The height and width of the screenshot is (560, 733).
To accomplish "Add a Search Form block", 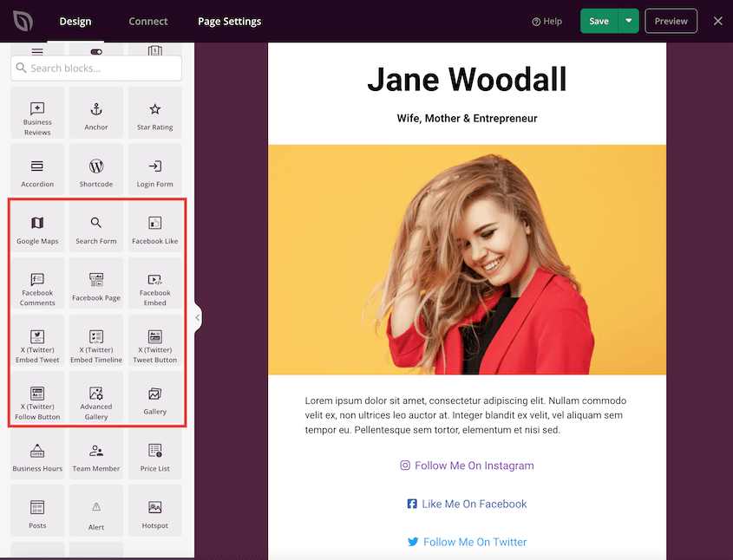I will [95, 227].
